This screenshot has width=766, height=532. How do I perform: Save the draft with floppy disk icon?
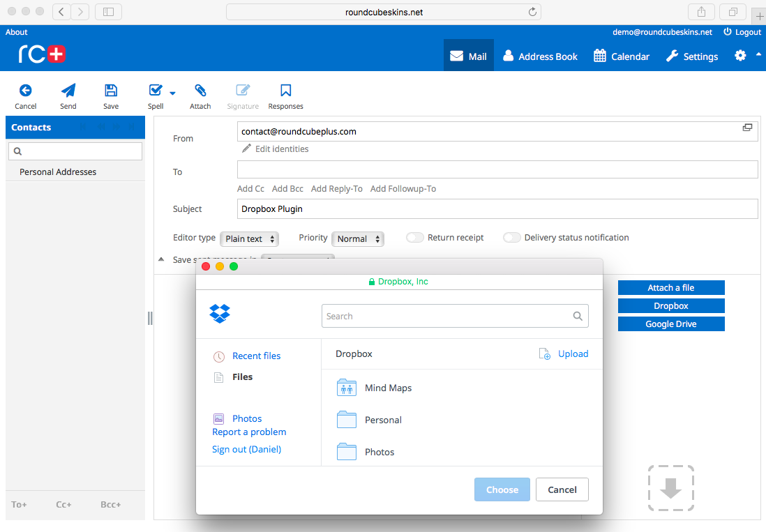[111, 91]
